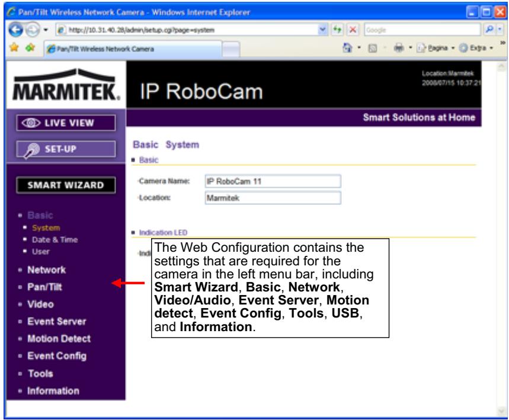Open the Print options dropdown arrow
This screenshot has height=420, width=509.
[410, 48]
